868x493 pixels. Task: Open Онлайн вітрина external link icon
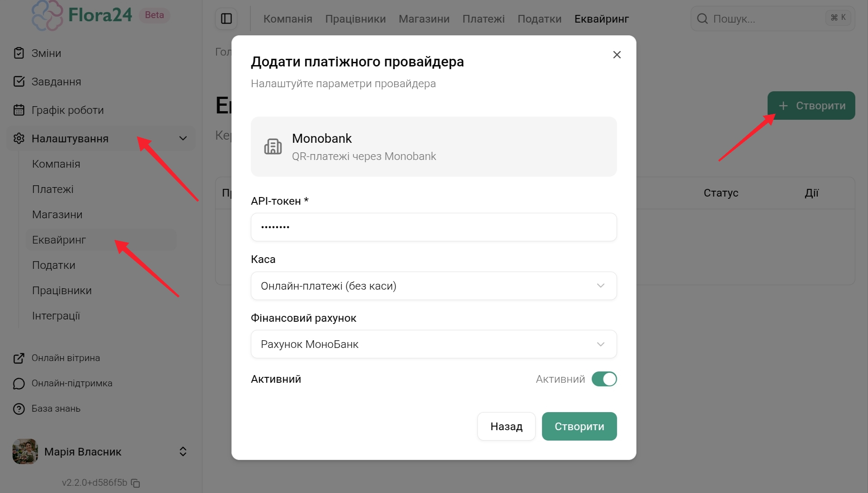click(19, 358)
